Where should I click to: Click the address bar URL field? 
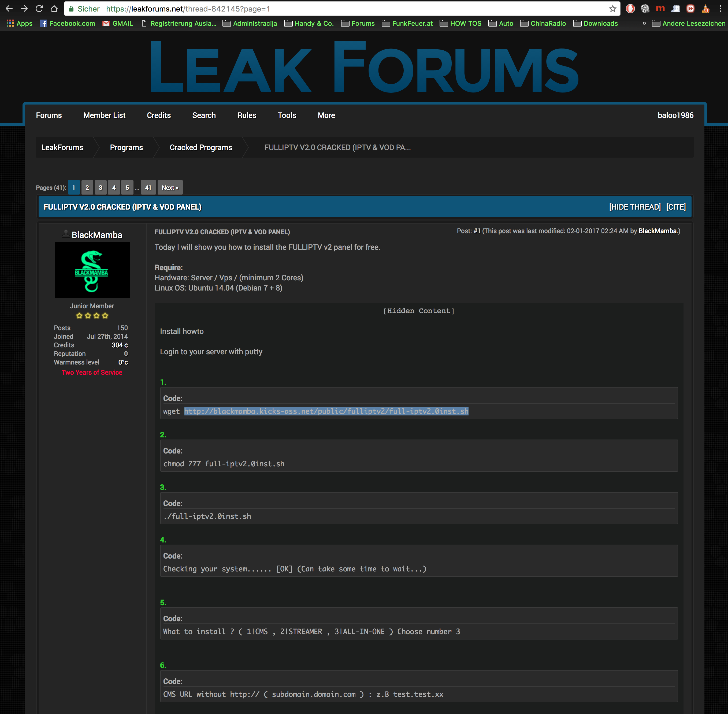pyautogui.click(x=337, y=9)
